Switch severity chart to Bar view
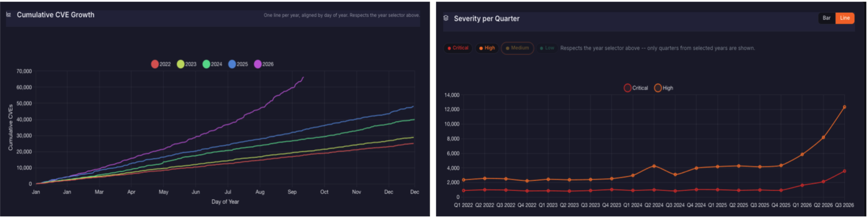868x218 pixels. [826, 18]
